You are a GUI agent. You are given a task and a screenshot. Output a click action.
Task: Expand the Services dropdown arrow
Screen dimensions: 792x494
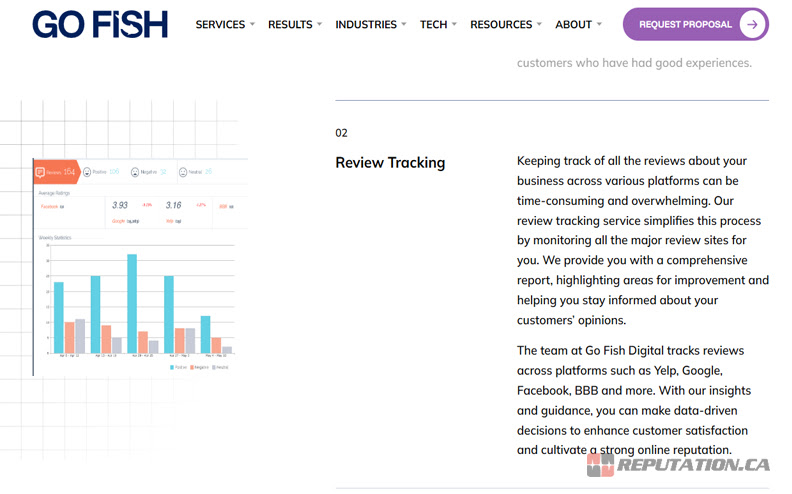point(252,24)
